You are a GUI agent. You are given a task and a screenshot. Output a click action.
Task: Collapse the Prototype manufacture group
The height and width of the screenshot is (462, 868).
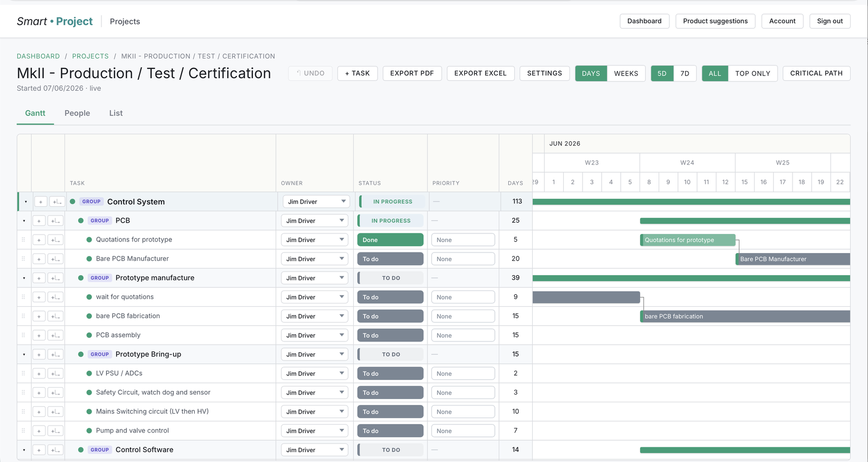24,278
